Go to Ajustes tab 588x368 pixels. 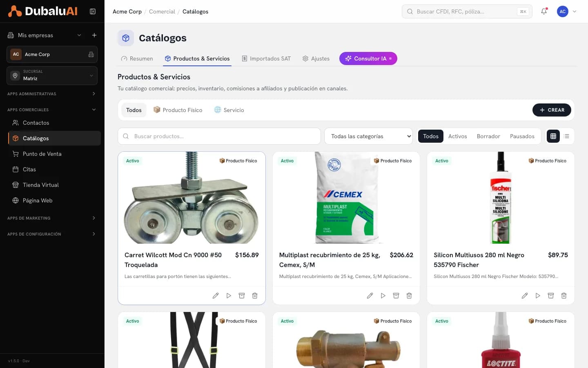click(x=316, y=58)
